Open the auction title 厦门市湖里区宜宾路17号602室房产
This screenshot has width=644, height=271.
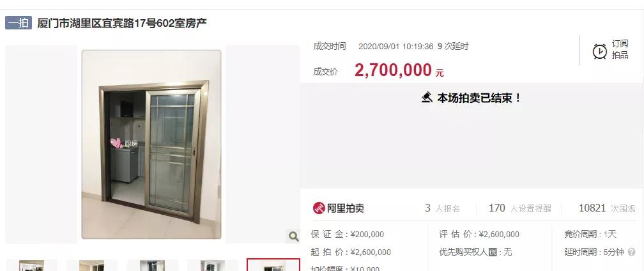[122, 23]
